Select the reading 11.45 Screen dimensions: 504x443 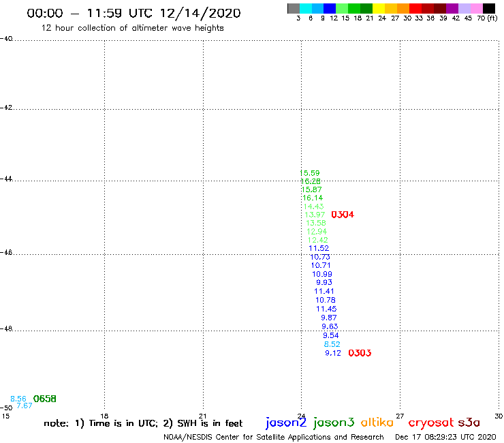point(326,309)
